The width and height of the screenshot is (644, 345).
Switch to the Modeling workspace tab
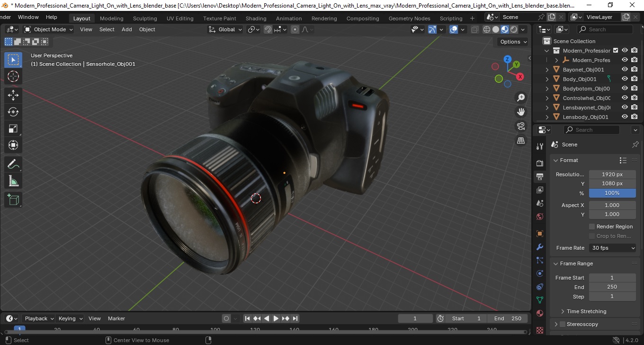coord(111,18)
